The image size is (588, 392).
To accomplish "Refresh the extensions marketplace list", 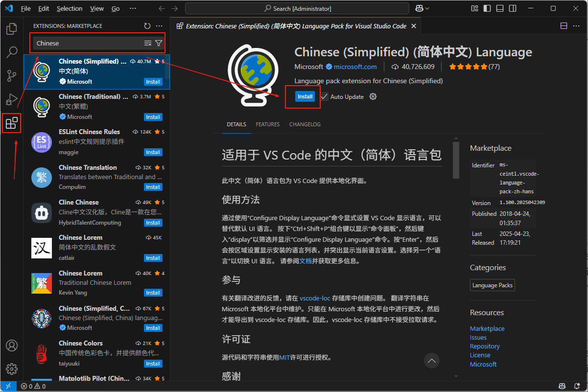I will (147, 26).
